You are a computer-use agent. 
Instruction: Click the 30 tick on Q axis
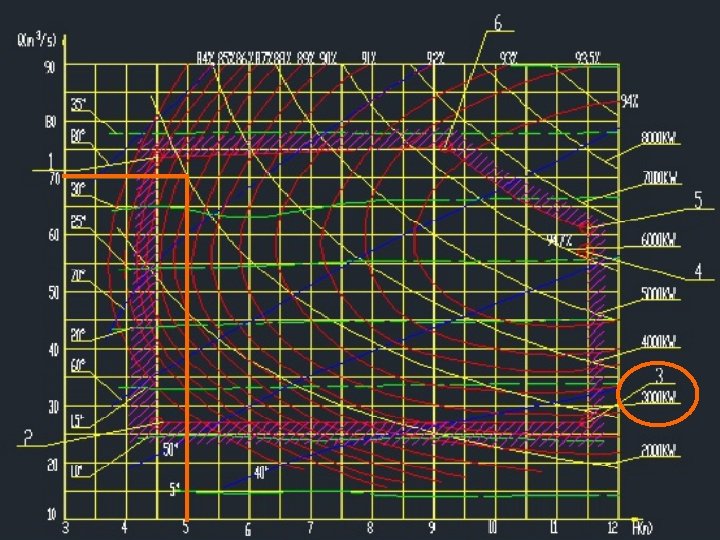tap(53, 407)
